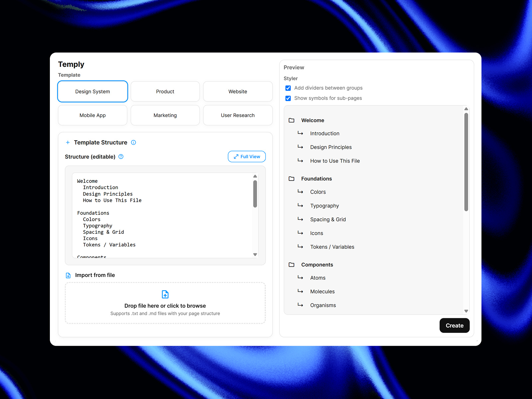Select the Foundations group in preview

(x=317, y=179)
